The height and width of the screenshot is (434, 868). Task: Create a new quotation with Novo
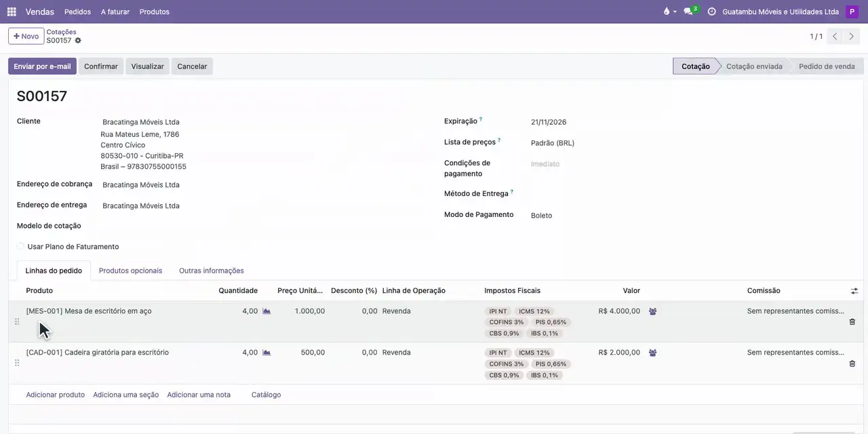pyautogui.click(x=26, y=37)
